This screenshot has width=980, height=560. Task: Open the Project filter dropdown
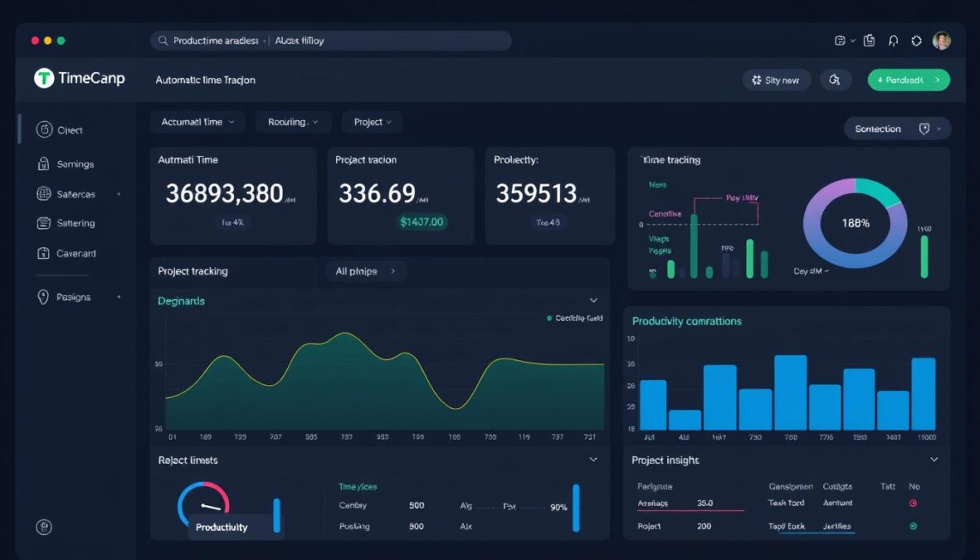coord(371,121)
